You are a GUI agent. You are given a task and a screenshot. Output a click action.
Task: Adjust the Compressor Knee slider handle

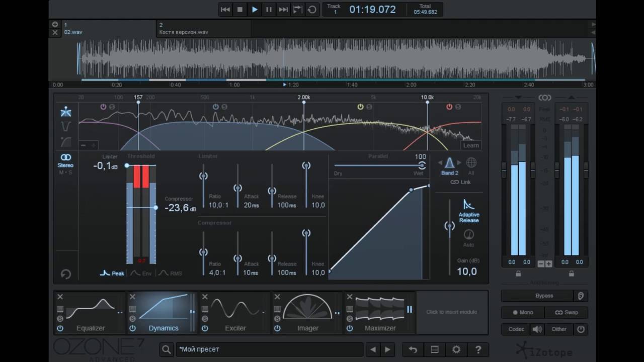point(306,233)
